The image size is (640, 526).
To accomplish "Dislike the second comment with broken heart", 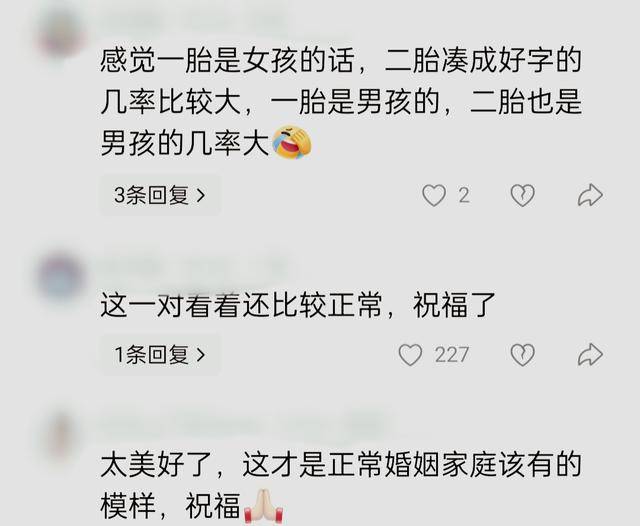I will click(522, 355).
